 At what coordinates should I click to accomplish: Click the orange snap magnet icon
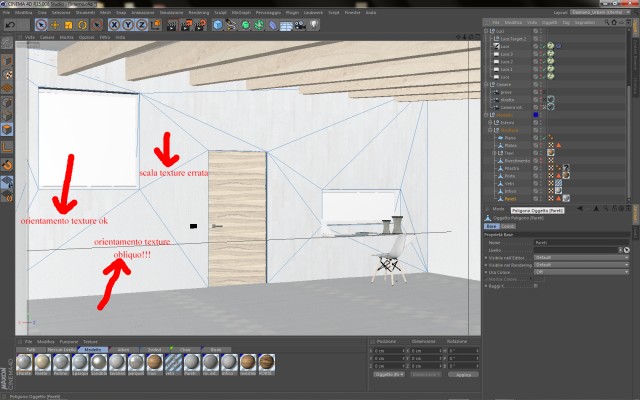[7, 165]
